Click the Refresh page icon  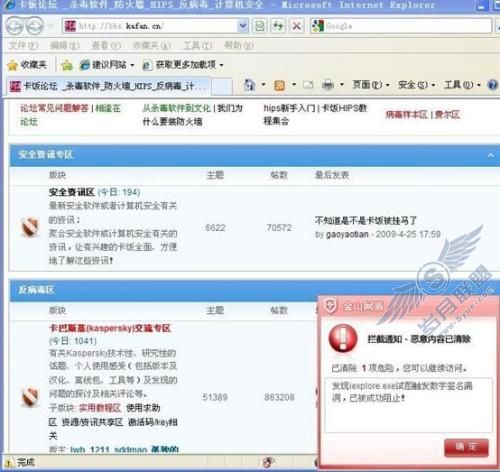(278, 26)
